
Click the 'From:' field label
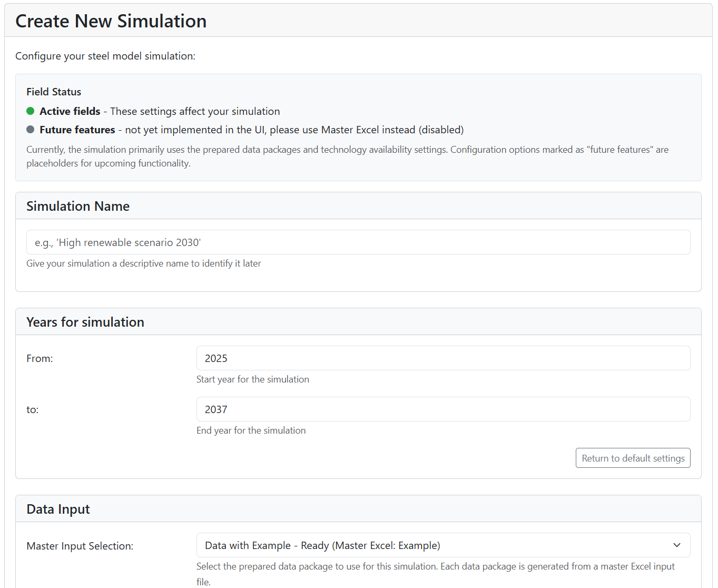point(40,358)
